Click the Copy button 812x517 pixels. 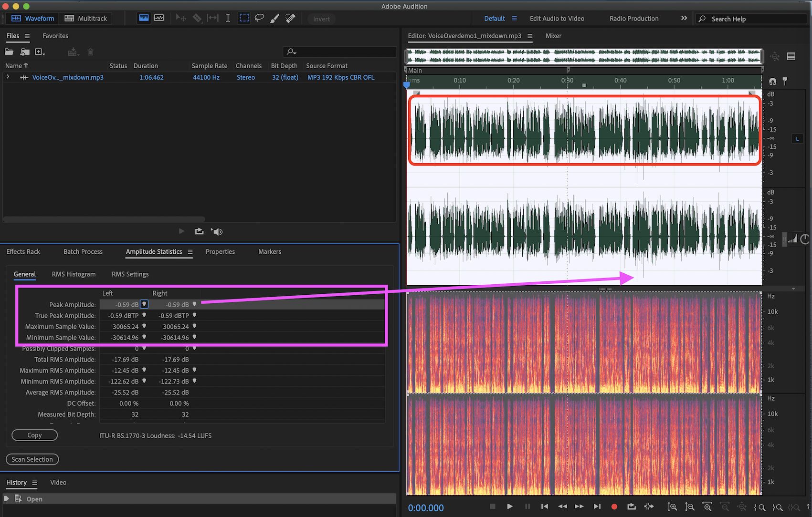(34, 435)
